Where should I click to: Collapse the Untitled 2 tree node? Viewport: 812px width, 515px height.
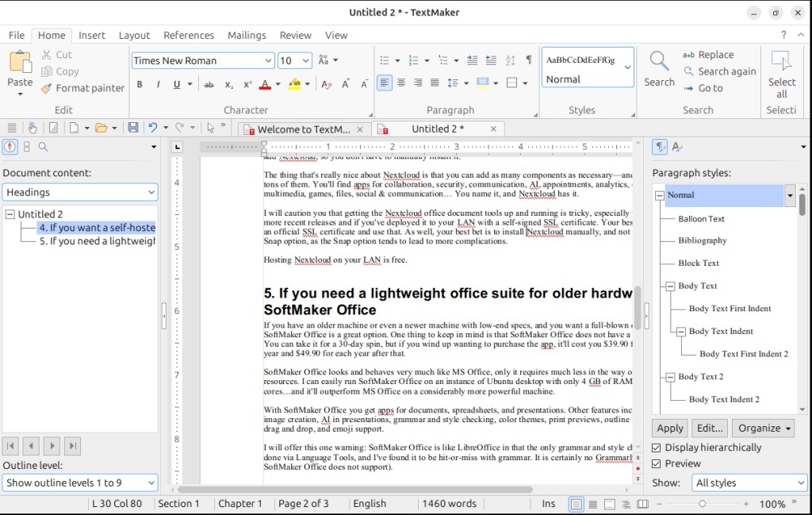(10, 214)
